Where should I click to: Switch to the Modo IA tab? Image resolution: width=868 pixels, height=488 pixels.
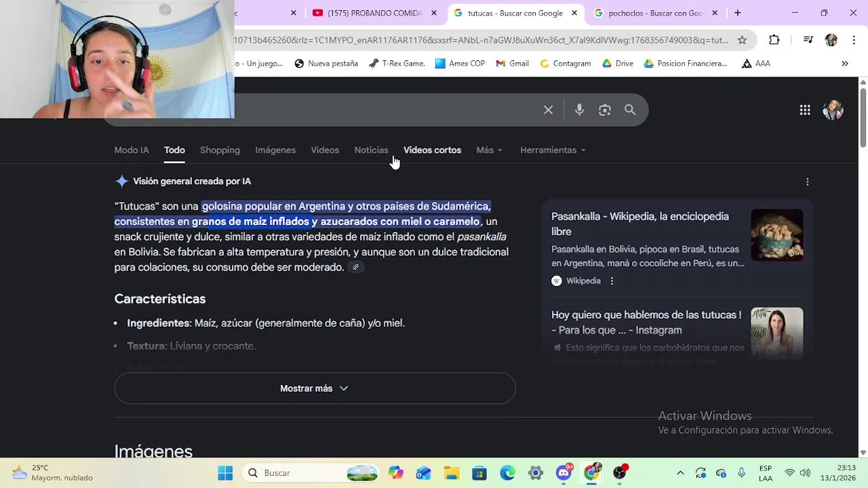(x=132, y=150)
